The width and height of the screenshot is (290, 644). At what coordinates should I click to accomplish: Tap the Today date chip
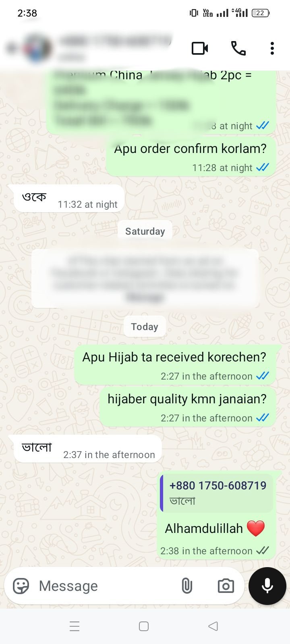[145, 327]
